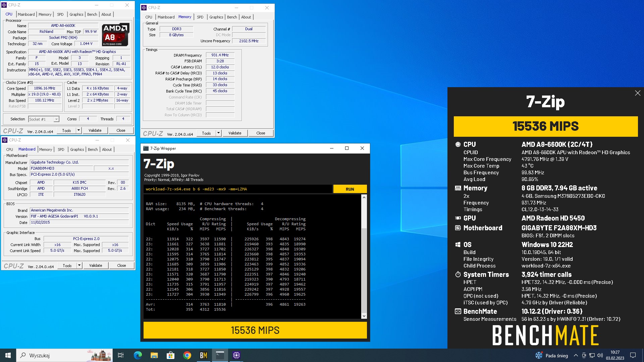Click the Core Speed value 1896.16 MHz
Image resolution: width=644 pixels, height=362 pixels.
45,88
